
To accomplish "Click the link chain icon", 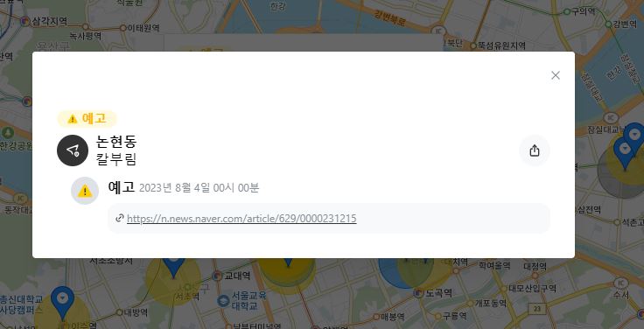I will tap(120, 218).
